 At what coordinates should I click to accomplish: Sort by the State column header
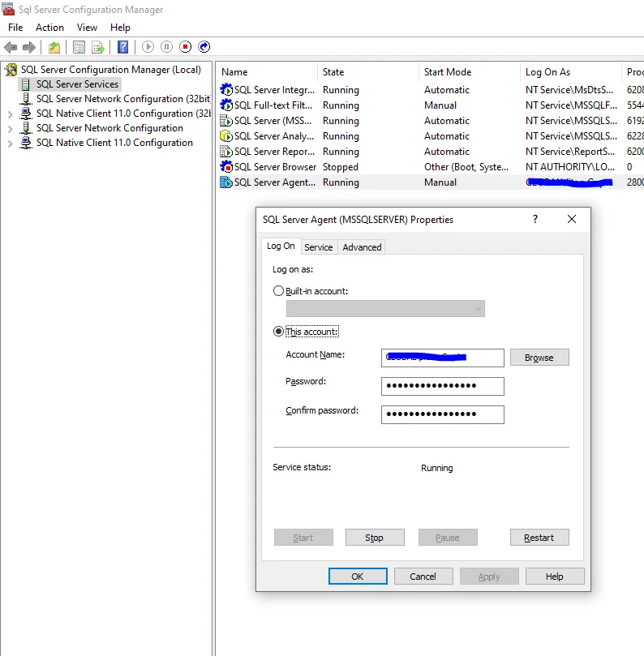coord(368,72)
